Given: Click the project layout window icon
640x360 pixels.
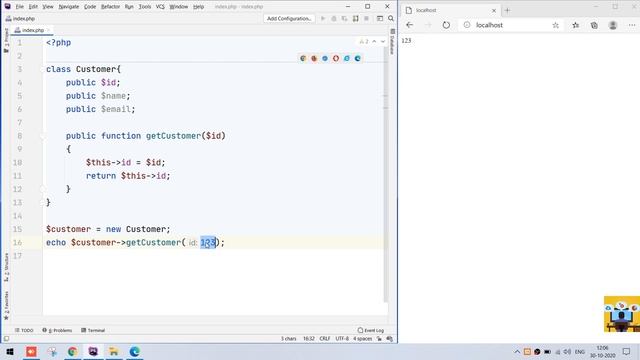Looking at the screenshot, I should click(x=380, y=19).
